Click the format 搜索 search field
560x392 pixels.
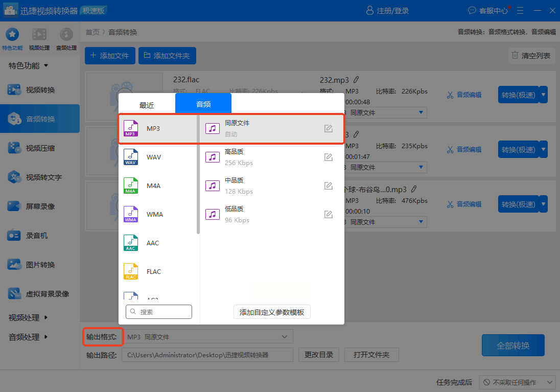click(159, 312)
